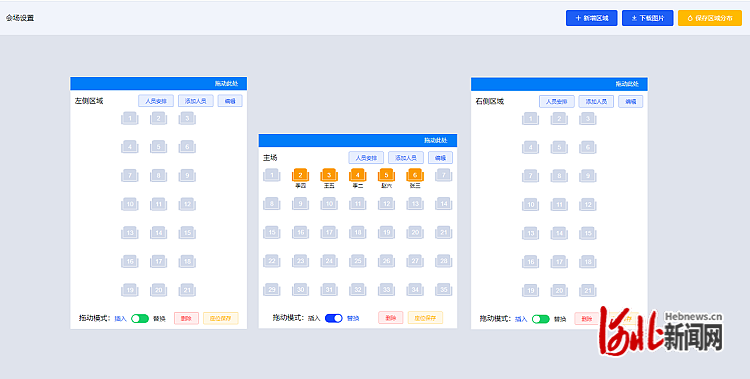The height and width of the screenshot is (379, 750).
Task: Select orange seat 5 labeled 赵六 in 主场
Action: pyautogui.click(x=386, y=176)
